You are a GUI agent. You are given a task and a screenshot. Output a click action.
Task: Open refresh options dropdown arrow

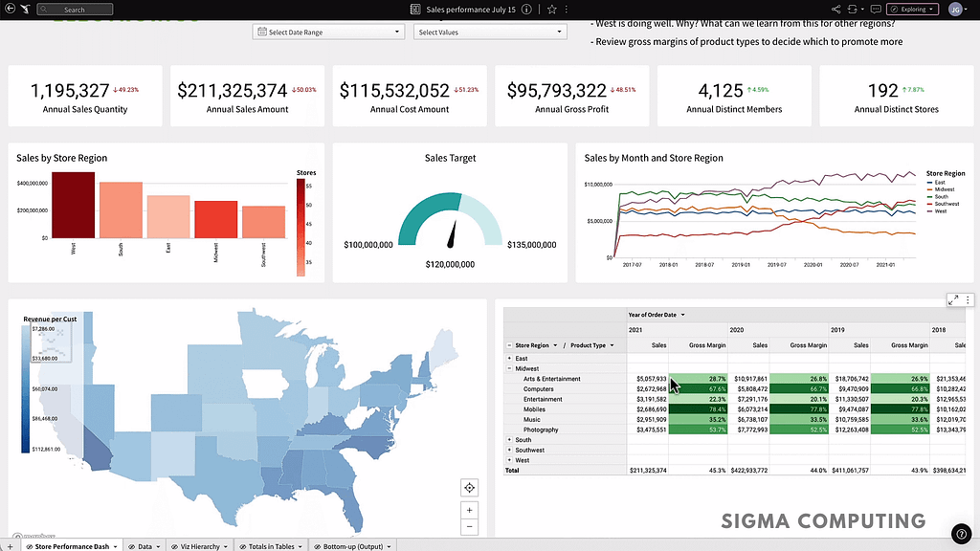[862, 10]
